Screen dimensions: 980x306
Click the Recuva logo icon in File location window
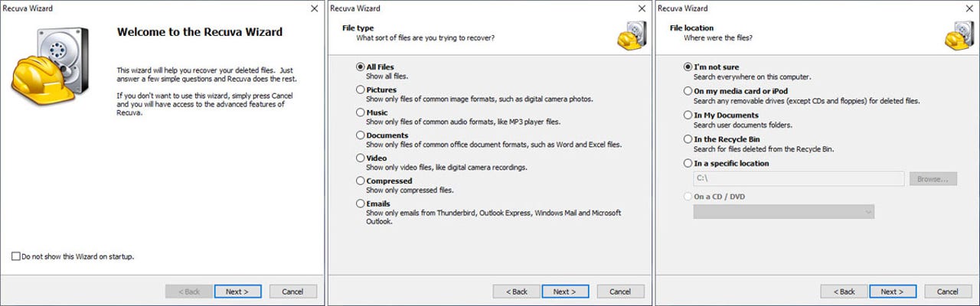pos(959,35)
